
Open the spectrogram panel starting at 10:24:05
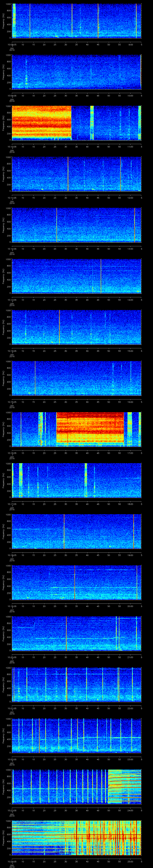click(x=77, y=838)
